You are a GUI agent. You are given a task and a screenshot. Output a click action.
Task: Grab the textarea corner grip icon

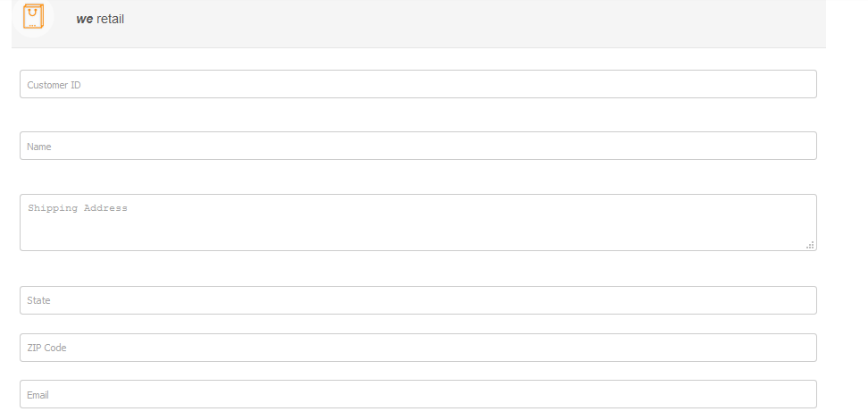(x=810, y=245)
